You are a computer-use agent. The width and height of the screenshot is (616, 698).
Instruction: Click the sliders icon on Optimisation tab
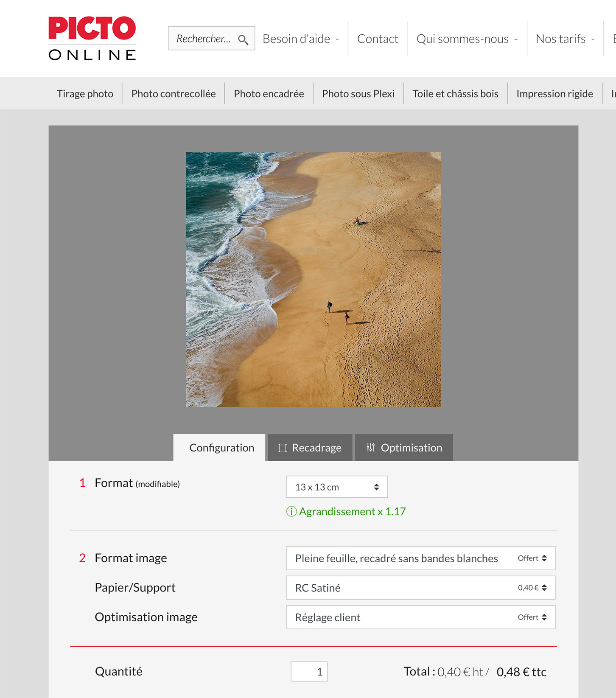(x=370, y=447)
